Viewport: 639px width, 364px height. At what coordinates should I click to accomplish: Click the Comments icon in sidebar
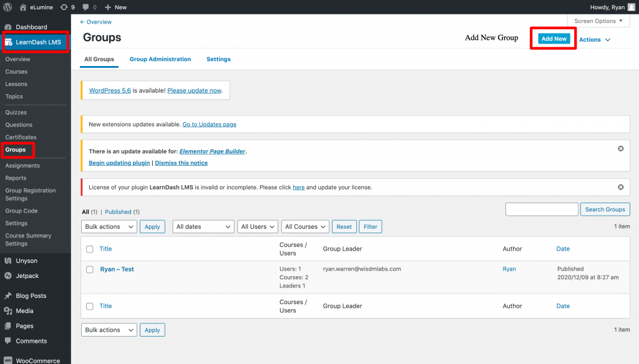tap(8, 341)
